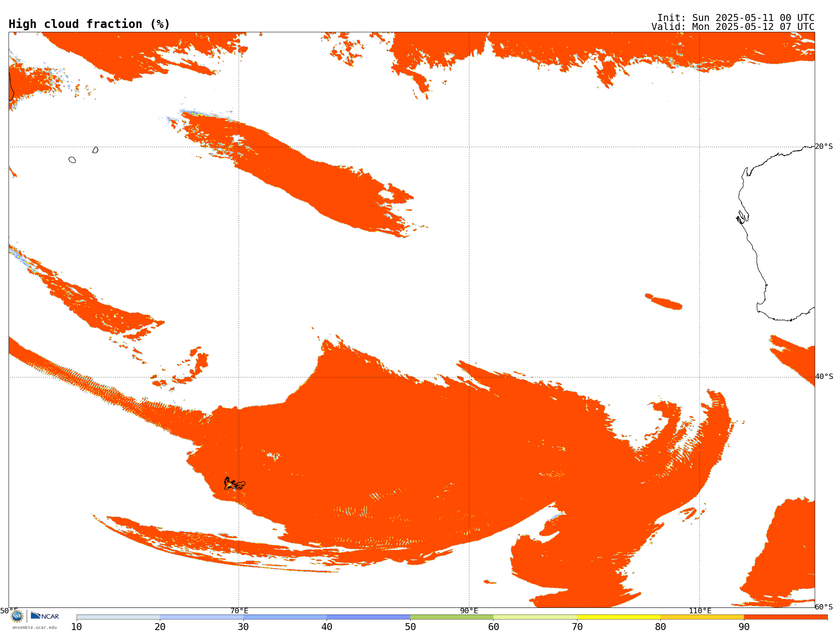Image resolution: width=840 pixels, height=632 pixels.
Task: Click the colorbar tick label 20
Action: pos(160,627)
